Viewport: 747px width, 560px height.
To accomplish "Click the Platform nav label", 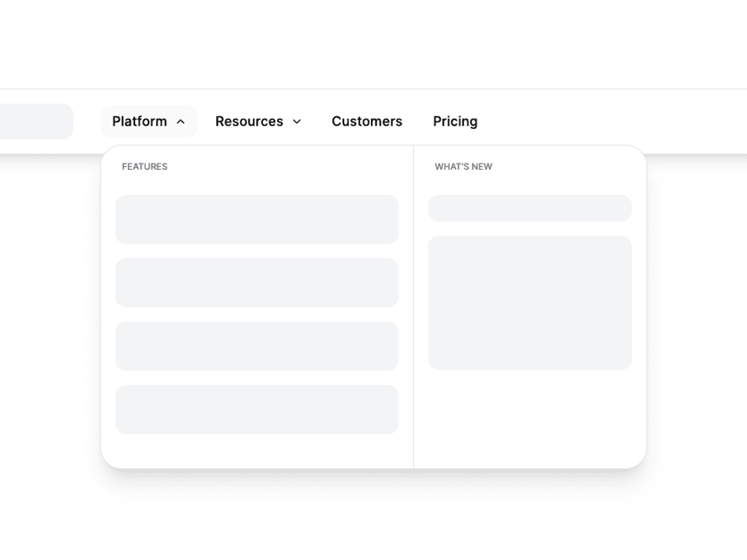I will (x=139, y=121).
